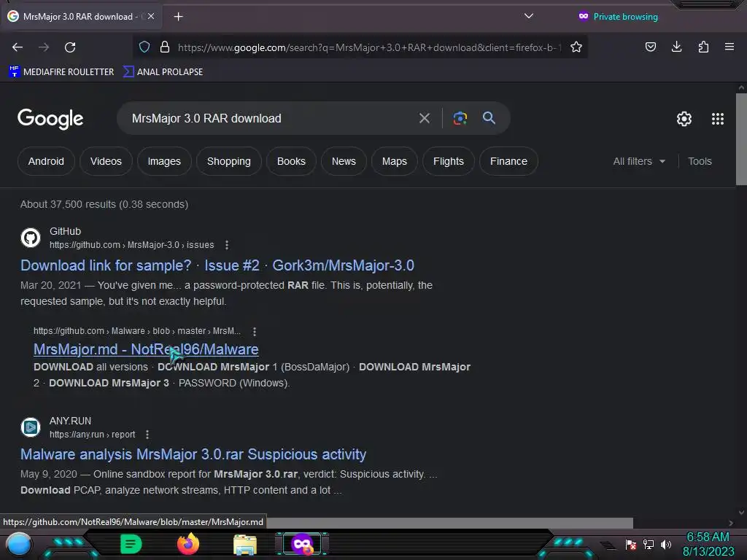Go to Google homepage logo
This screenshot has width=747, height=560.
50,119
